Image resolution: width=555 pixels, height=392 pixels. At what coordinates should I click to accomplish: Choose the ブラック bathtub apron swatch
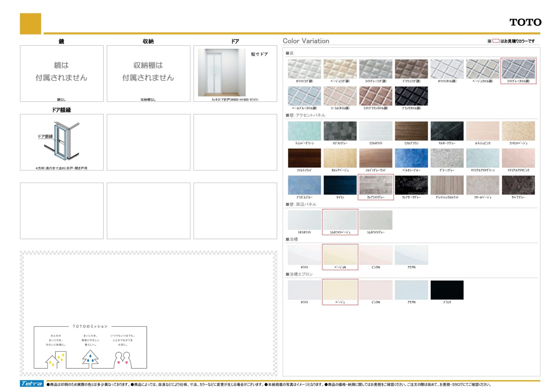[x=447, y=290]
